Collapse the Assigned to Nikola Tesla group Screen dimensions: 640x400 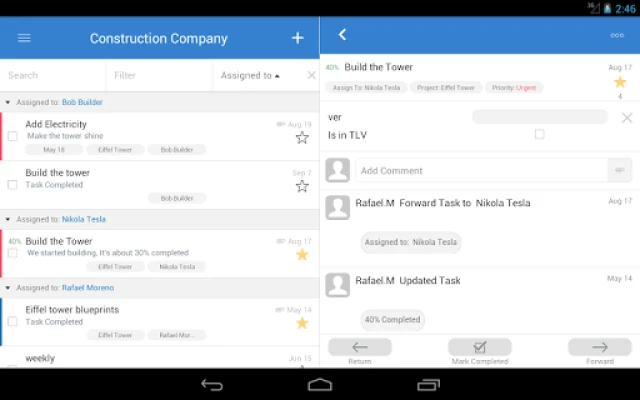8,220
